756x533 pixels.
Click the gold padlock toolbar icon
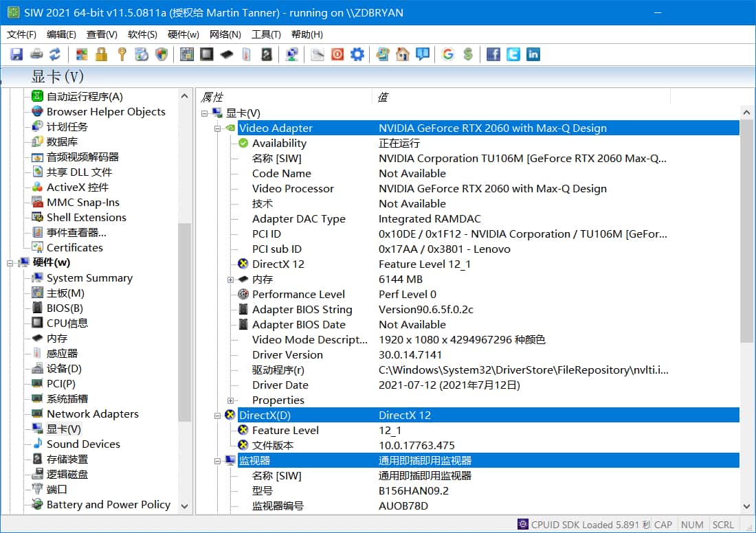point(101,54)
